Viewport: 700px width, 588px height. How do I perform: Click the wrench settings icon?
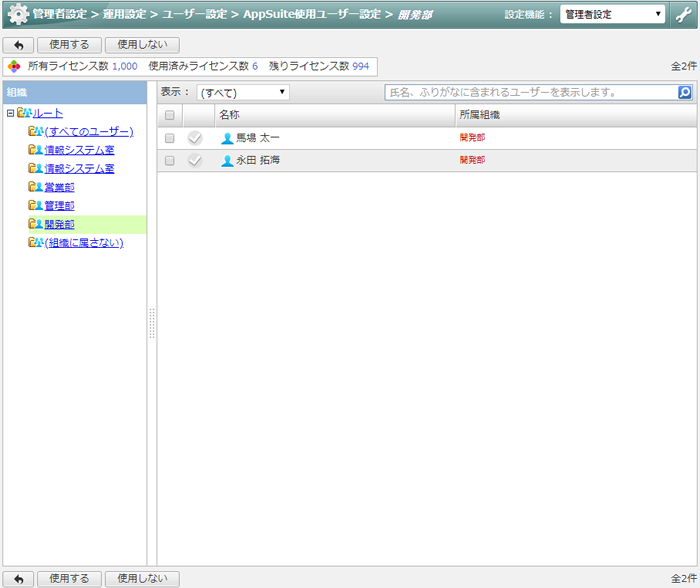(684, 14)
